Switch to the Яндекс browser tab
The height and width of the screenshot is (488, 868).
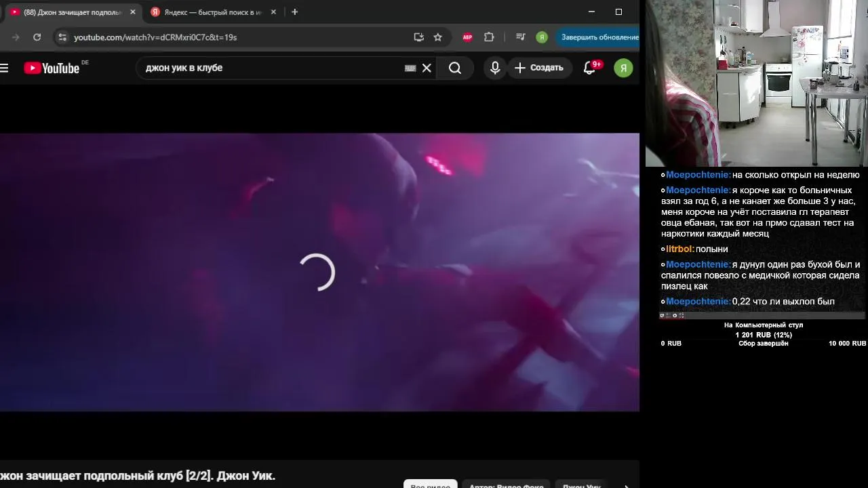click(x=212, y=12)
